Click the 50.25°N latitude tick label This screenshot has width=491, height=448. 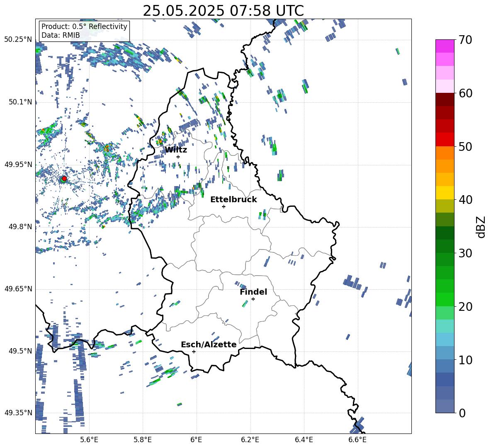point(18,40)
